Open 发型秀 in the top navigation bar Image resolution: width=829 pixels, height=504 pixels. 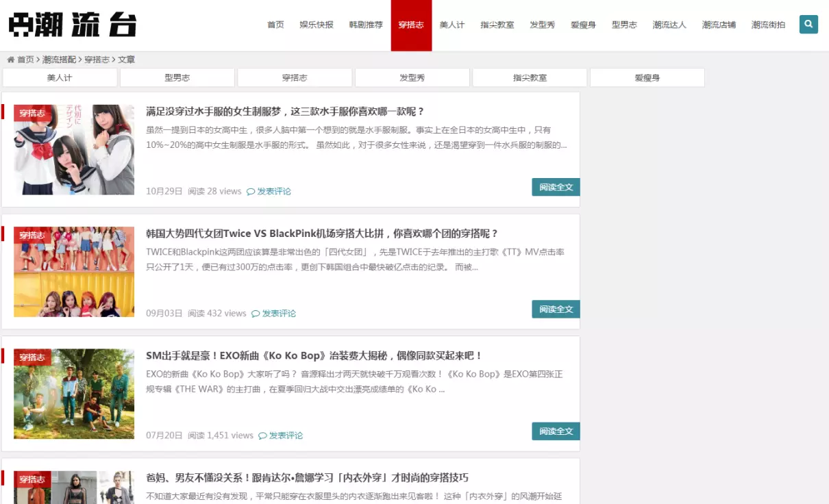coord(542,25)
